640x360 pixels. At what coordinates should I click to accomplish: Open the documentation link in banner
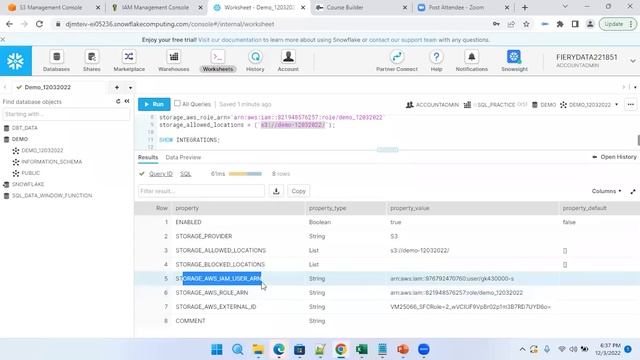coord(230,40)
